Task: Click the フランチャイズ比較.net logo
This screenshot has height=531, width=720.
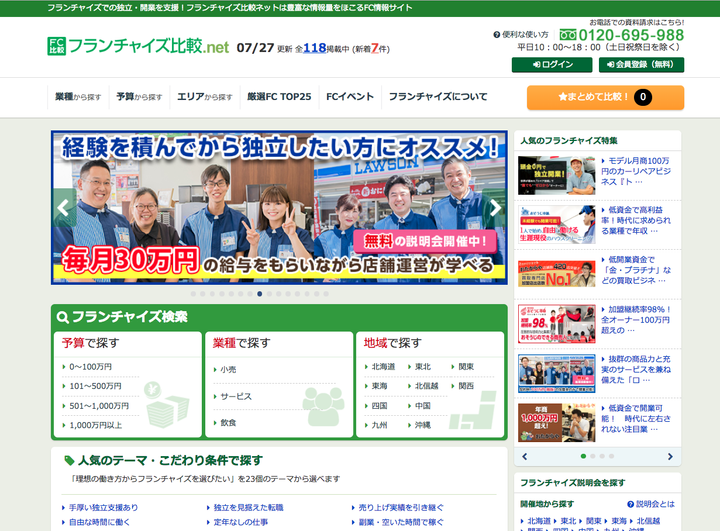Action: point(138,46)
